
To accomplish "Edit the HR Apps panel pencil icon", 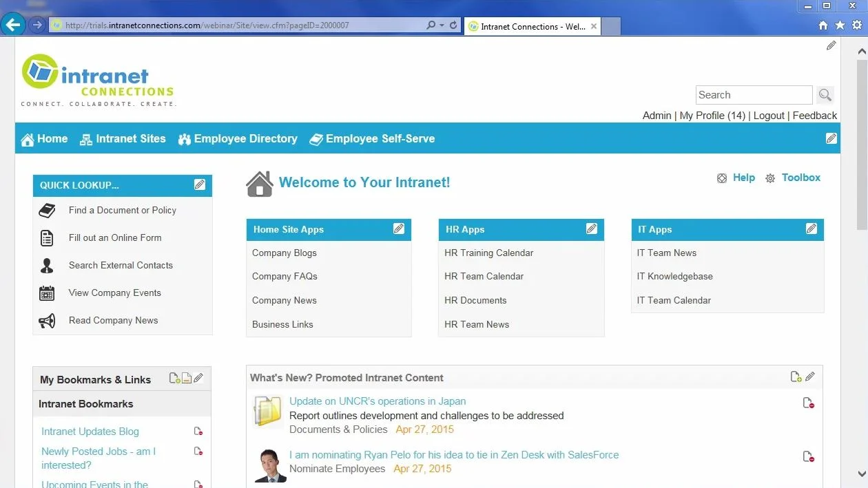I will coord(592,228).
